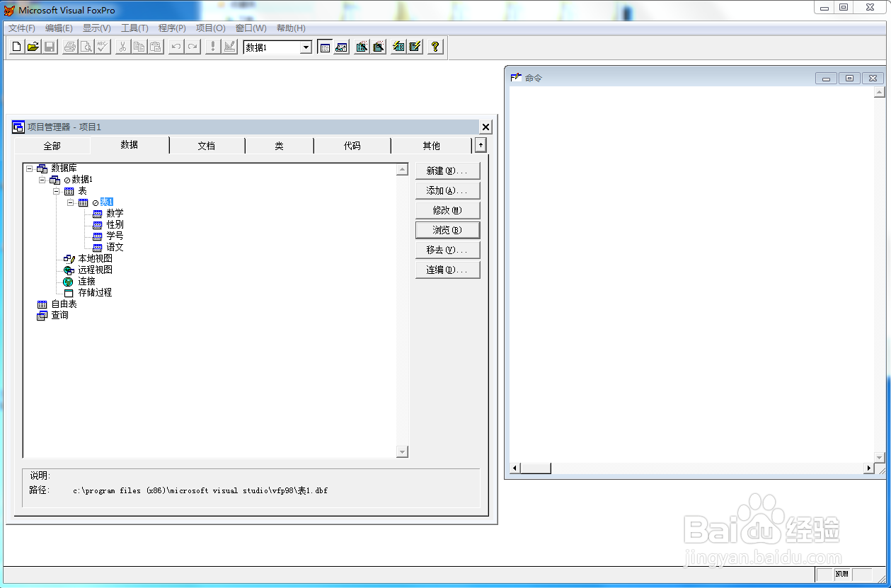891x588 pixels.
Task: Collapse the 表1 tree node
Action: [71, 202]
